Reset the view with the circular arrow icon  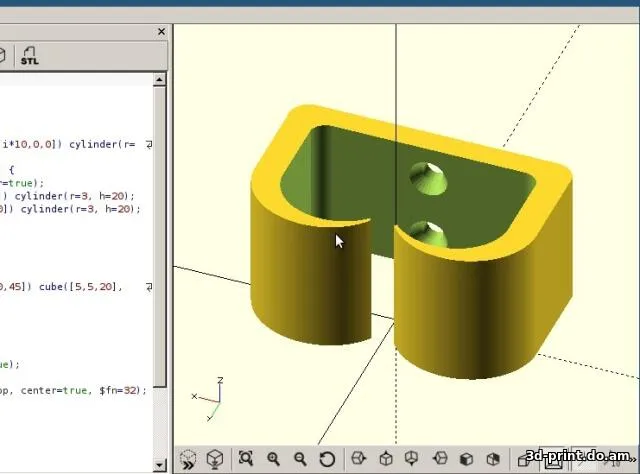(x=327, y=459)
